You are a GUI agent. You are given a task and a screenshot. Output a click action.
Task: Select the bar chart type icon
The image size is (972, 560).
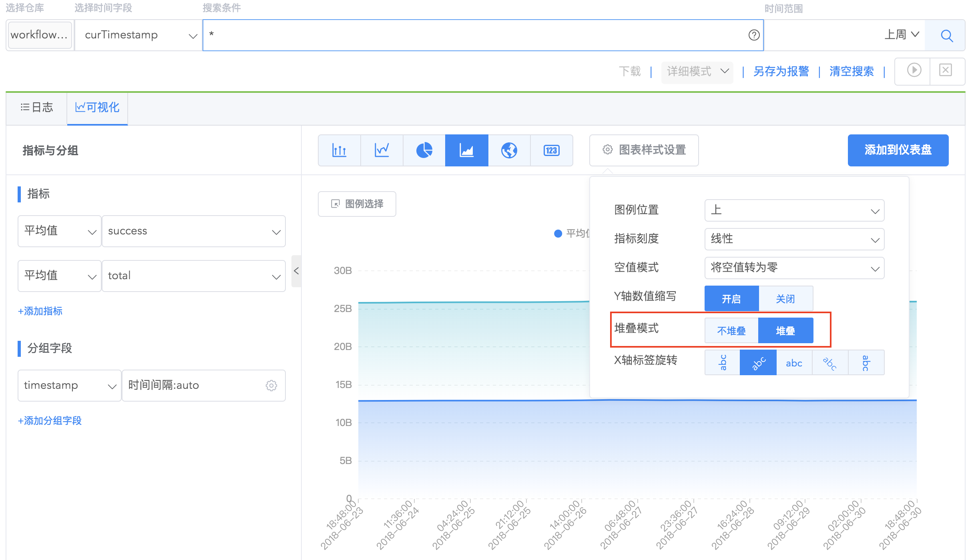coord(339,150)
